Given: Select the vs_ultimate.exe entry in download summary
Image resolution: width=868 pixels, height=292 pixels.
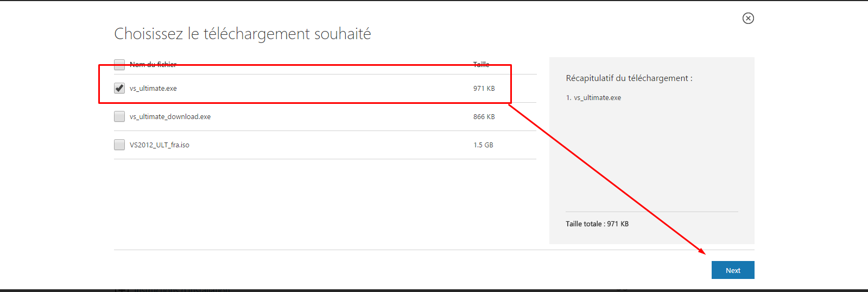Looking at the screenshot, I should click(x=593, y=97).
